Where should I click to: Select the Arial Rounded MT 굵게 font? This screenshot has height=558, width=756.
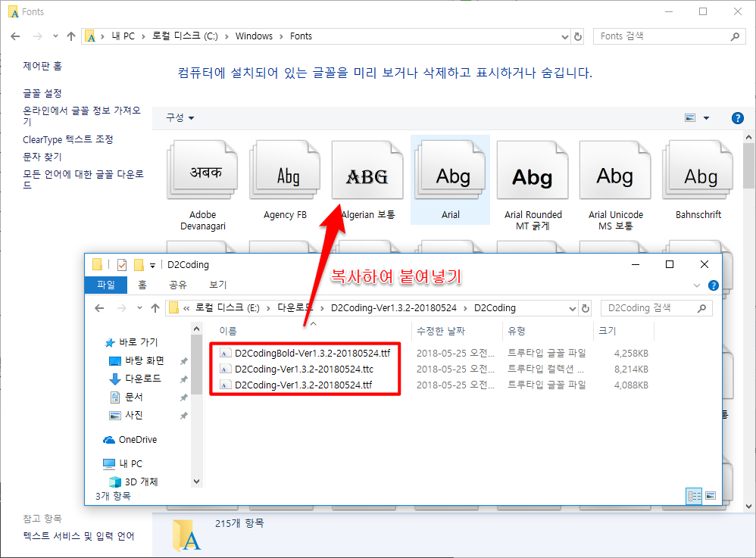[x=533, y=185]
